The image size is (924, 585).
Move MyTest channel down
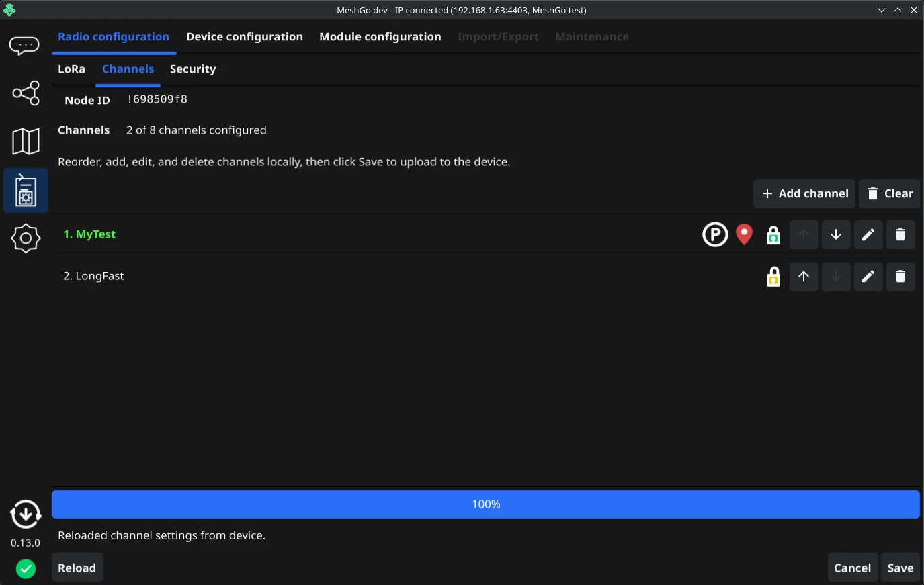click(x=836, y=234)
